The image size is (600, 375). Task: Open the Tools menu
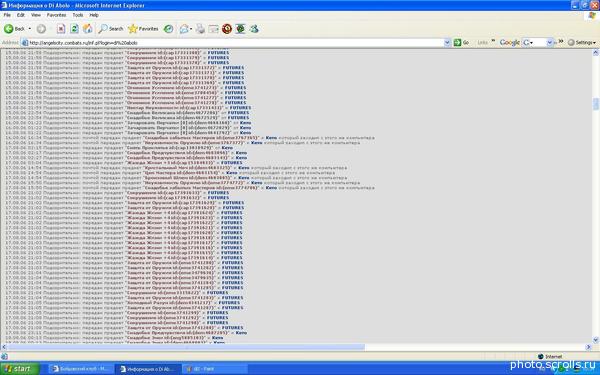tap(78, 15)
